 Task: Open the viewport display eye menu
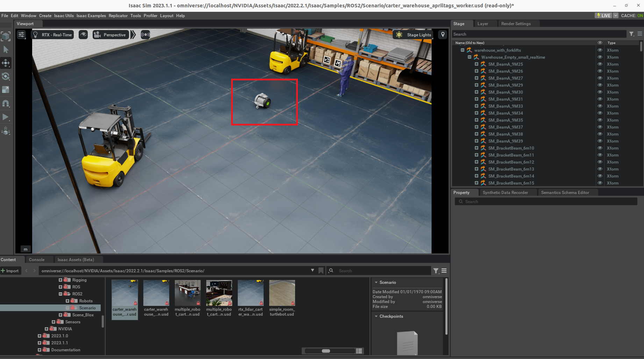pyautogui.click(x=83, y=35)
